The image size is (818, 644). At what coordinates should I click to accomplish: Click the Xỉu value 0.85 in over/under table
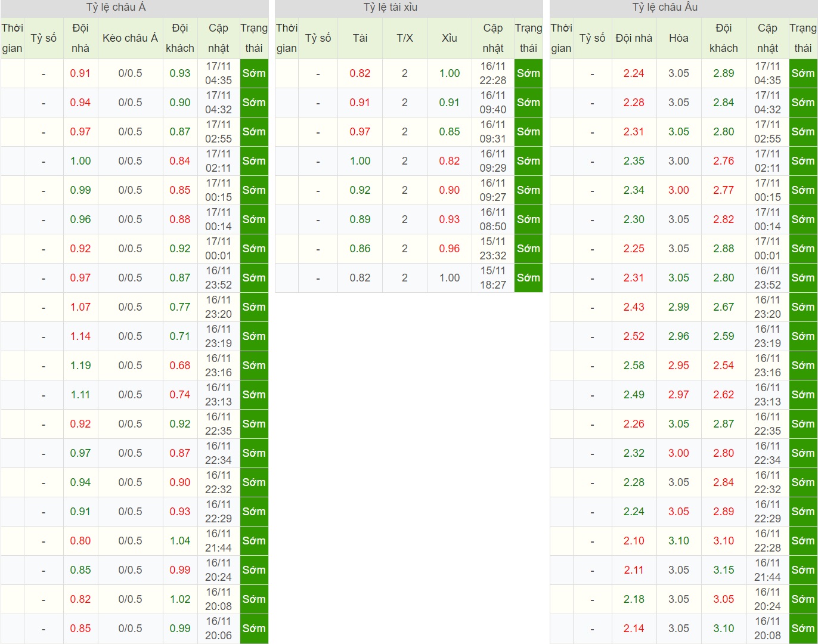coord(450,132)
